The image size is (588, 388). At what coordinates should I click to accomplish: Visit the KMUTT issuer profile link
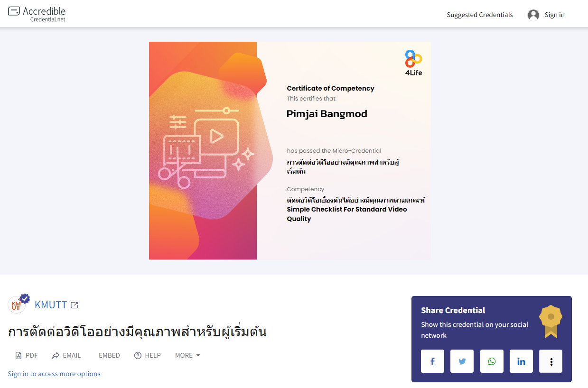(x=50, y=305)
